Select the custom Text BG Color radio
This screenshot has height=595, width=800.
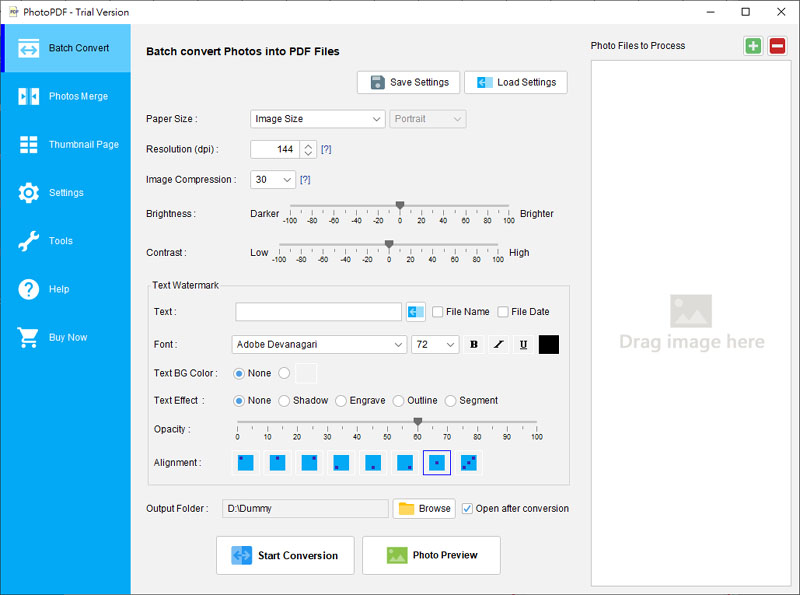pos(284,374)
